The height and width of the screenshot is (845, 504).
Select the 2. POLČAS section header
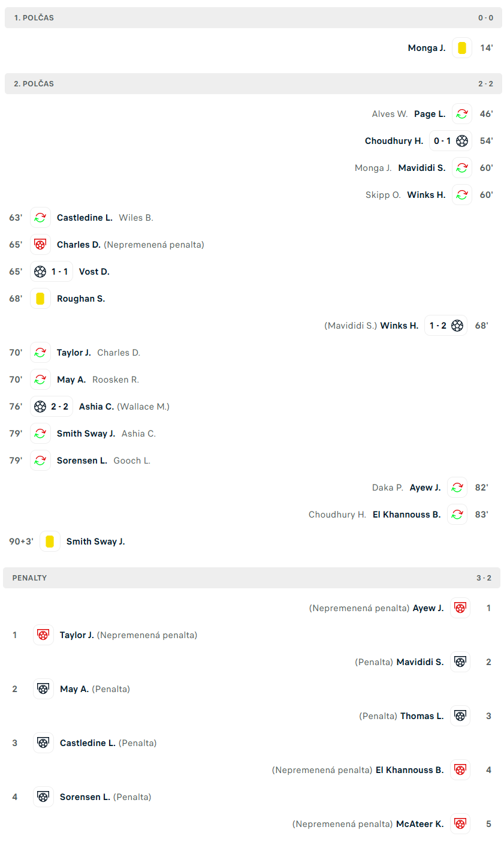click(253, 84)
